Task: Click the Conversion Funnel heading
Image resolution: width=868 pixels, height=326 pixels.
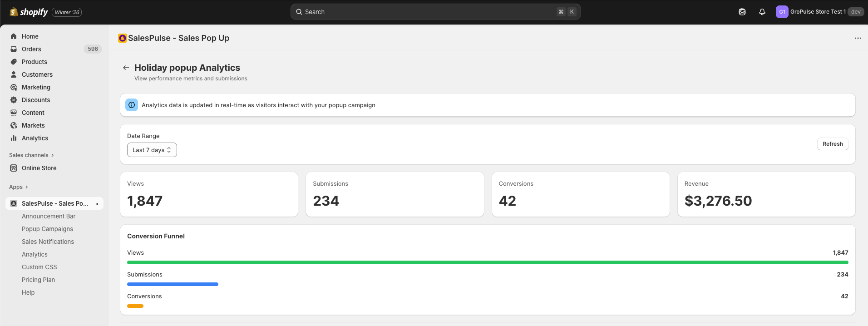Action: pyautogui.click(x=156, y=236)
